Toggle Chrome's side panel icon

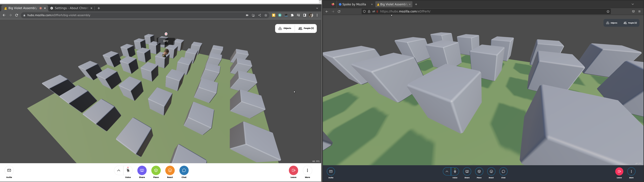click(x=305, y=15)
